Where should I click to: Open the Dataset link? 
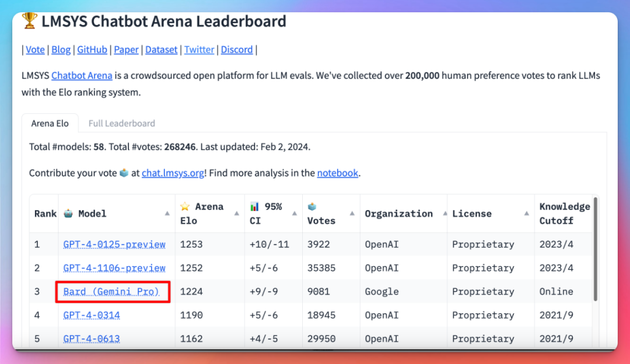pyautogui.click(x=161, y=50)
